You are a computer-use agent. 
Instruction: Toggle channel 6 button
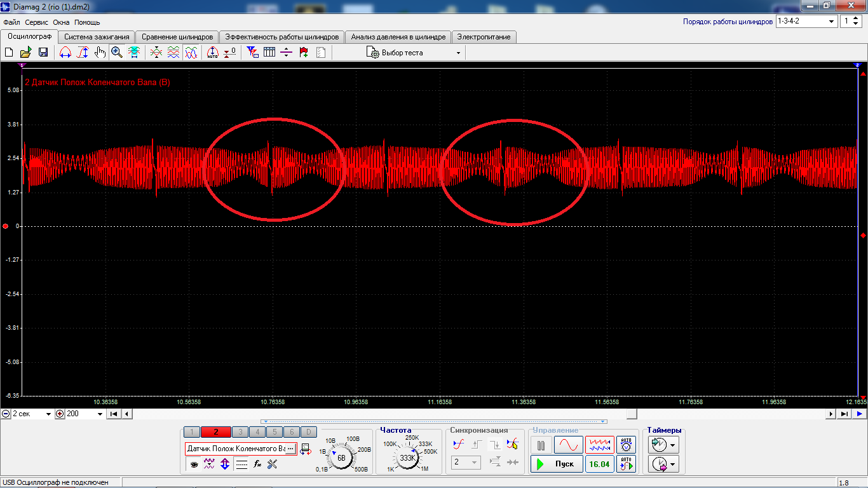(x=291, y=432)
